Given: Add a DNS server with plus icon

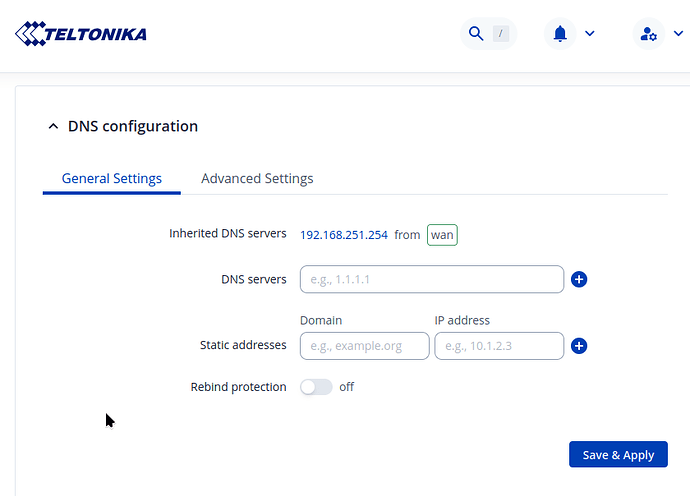Looking at the screenshot, I should click(579, 279).
